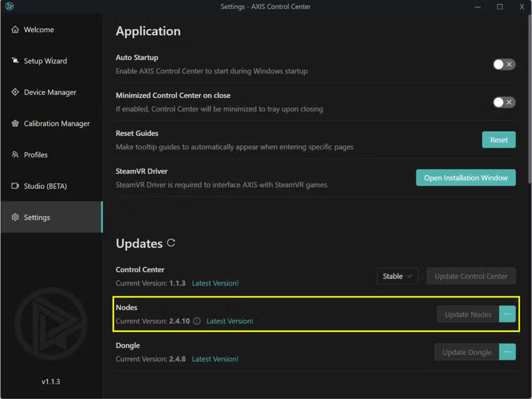532x399 pixels.
Task: Expand more options beside Update Dongle
Action: [x=507, y=352]
